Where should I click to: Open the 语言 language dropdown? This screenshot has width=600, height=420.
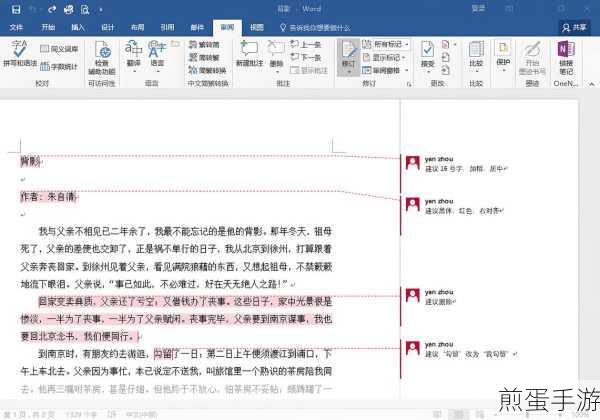point(157,55)
